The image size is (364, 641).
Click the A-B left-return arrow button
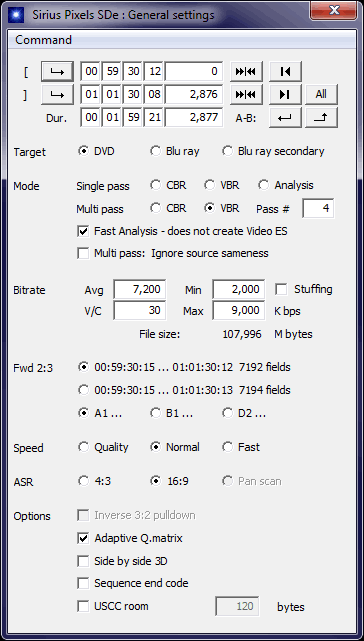285,117
